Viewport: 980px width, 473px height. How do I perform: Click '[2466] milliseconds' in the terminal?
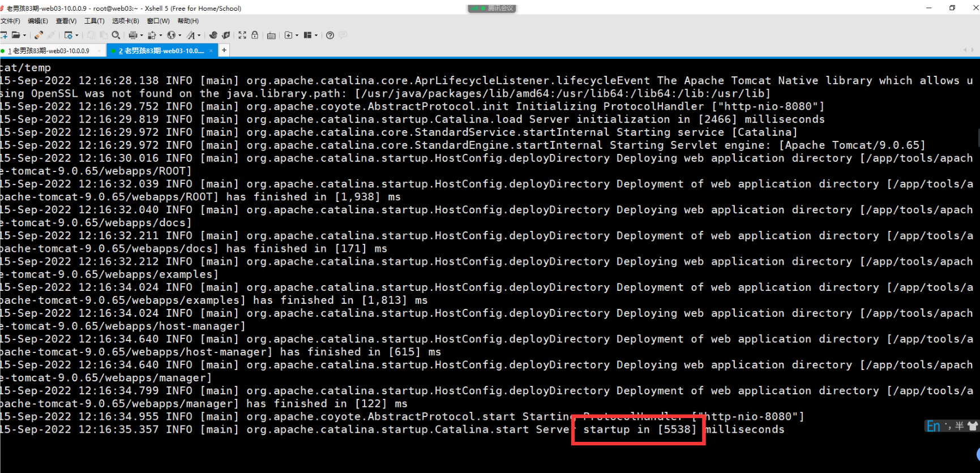click(x=761, y=119)
